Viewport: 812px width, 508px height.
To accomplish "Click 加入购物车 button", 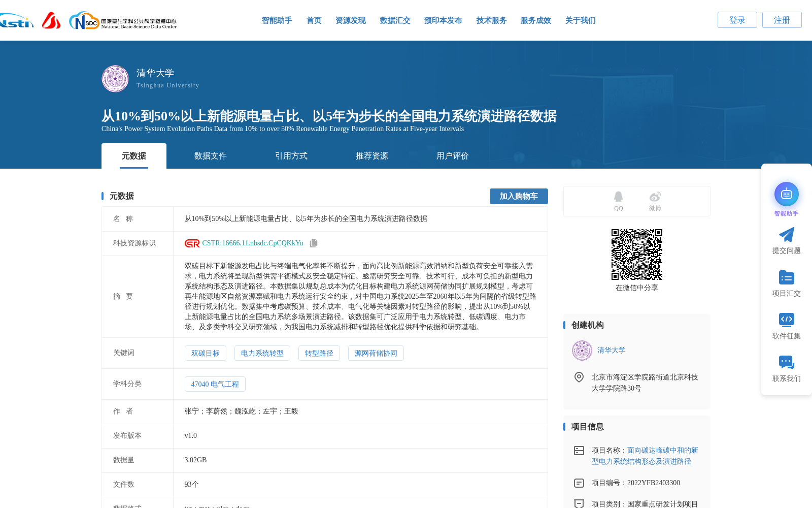I will tap(519, 196).
